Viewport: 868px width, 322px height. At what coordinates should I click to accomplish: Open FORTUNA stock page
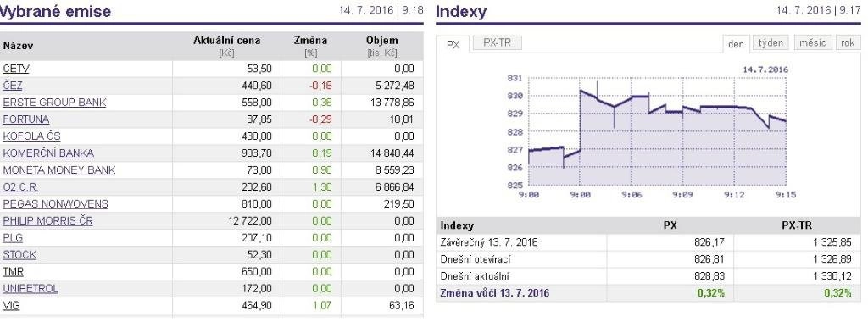(x=25, y=119)
